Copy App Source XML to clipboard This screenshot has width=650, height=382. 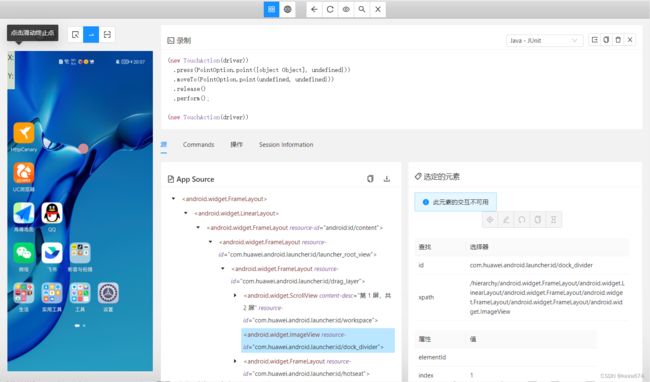pos(370,179)
